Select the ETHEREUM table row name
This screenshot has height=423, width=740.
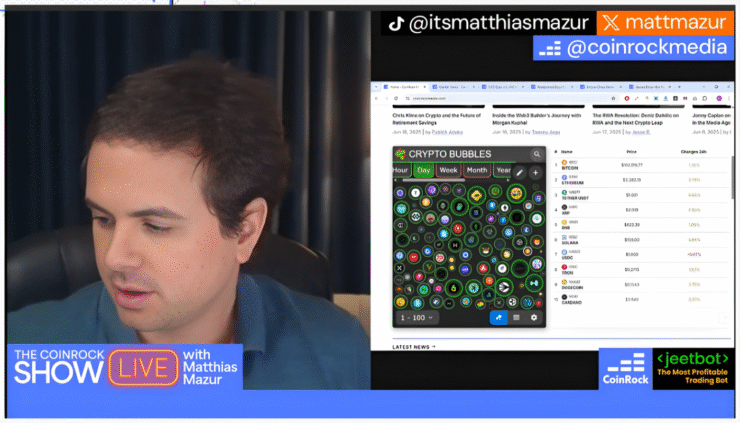(572, 183)
